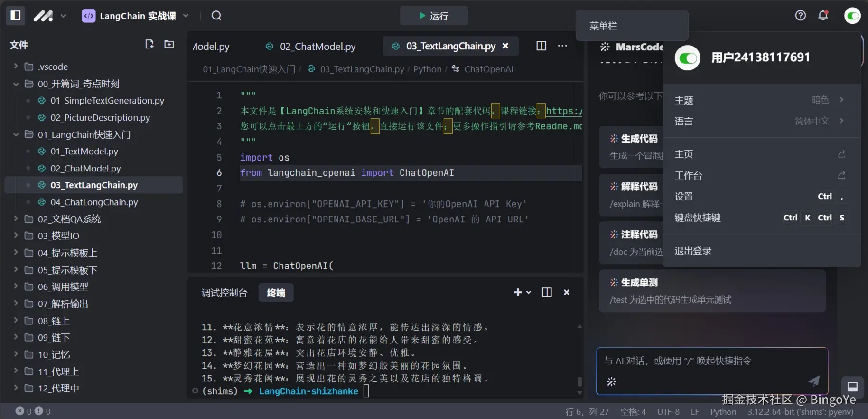Collapse the 01_LangChain快速入门 folder
Screen dimensions: 868x419
(x=16, y=135)
